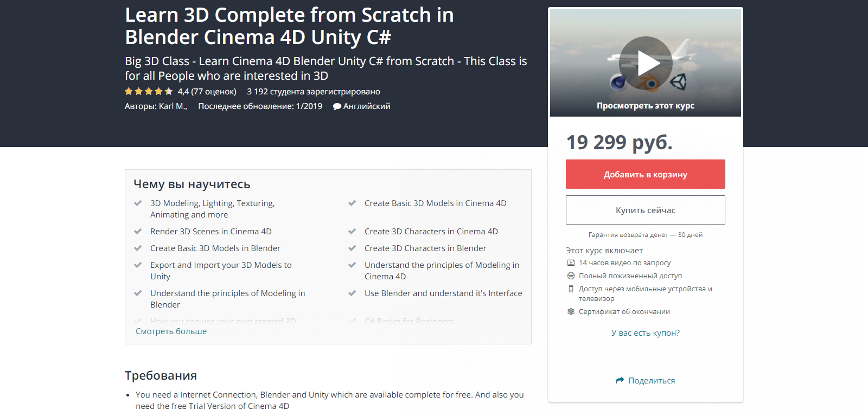Screen dimensions: 868x416
Task: Click the Поделиться share link
Action: pyautogui.click(x=652, y=381)
